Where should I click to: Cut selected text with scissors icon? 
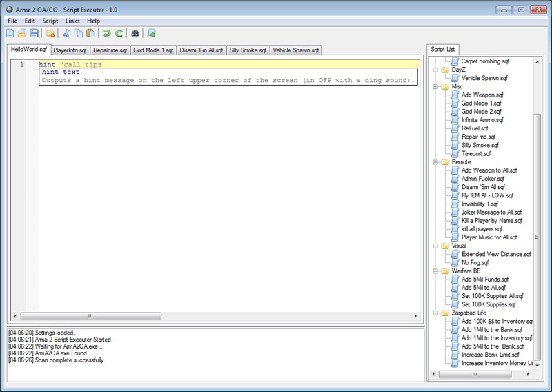66,33
